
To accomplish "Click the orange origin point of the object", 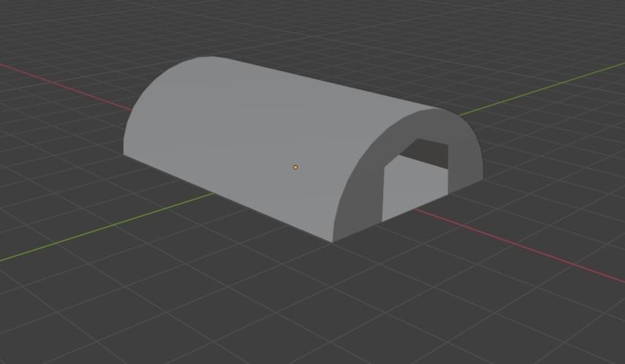I will (295, 167).
